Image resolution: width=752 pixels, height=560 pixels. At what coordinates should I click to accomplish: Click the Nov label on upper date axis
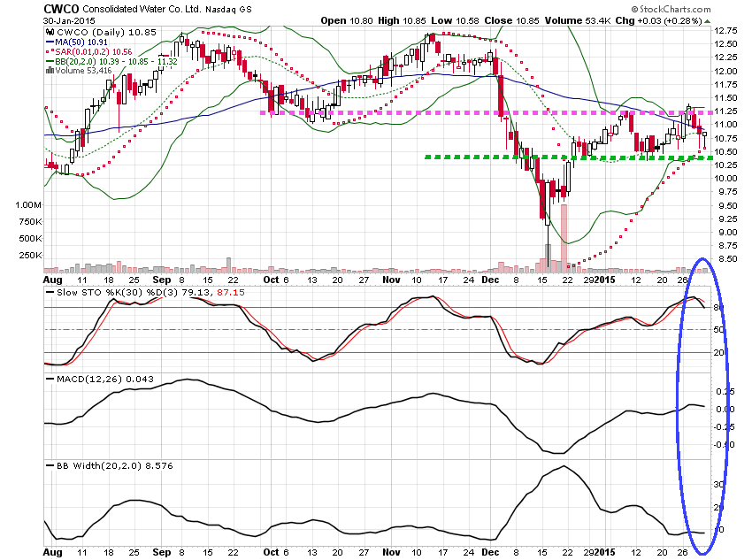[391, 280]
